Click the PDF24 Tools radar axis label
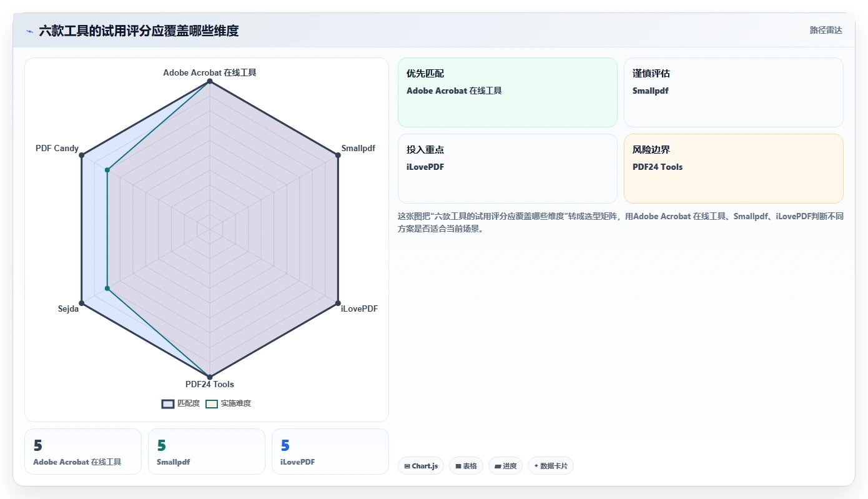The width and height of the screenshot is (868, 499). tap(210, 384)
